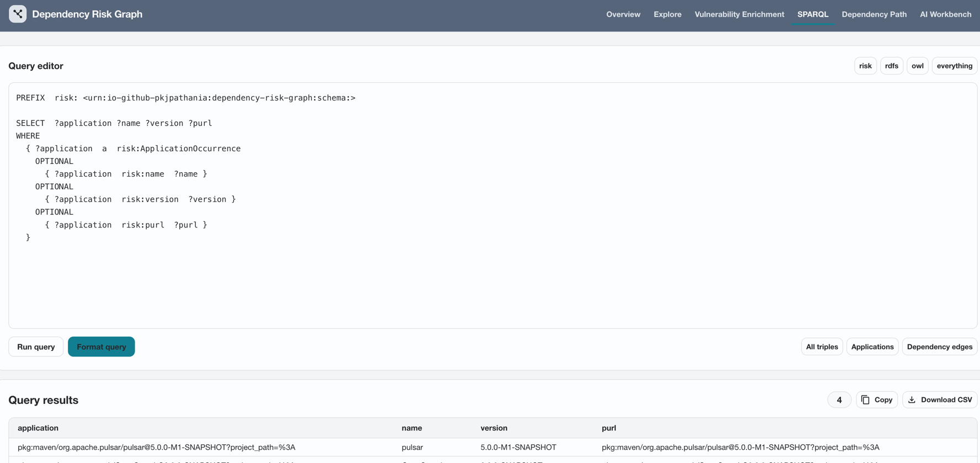Click the application column header
Image resolution: width=980 pixels, height=463 pixels.
click(38, 428)
